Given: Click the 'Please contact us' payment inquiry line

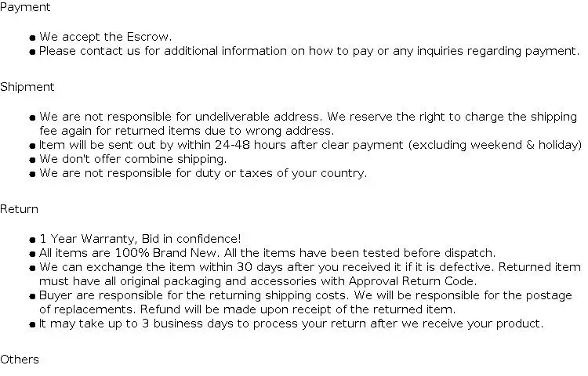Looking at the screenshot, I should (309, 51).
